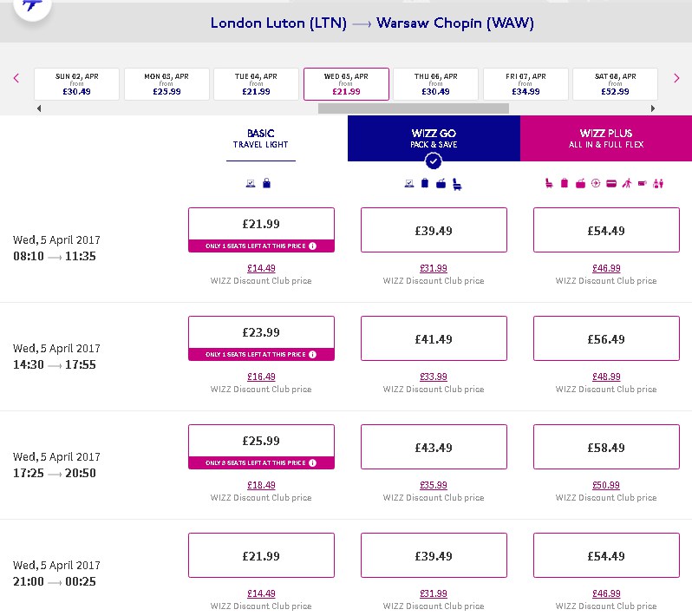Select the £21.99 Basic fare for the 08:10 flight
The image size is (692, 616).
tap(261, 224)
